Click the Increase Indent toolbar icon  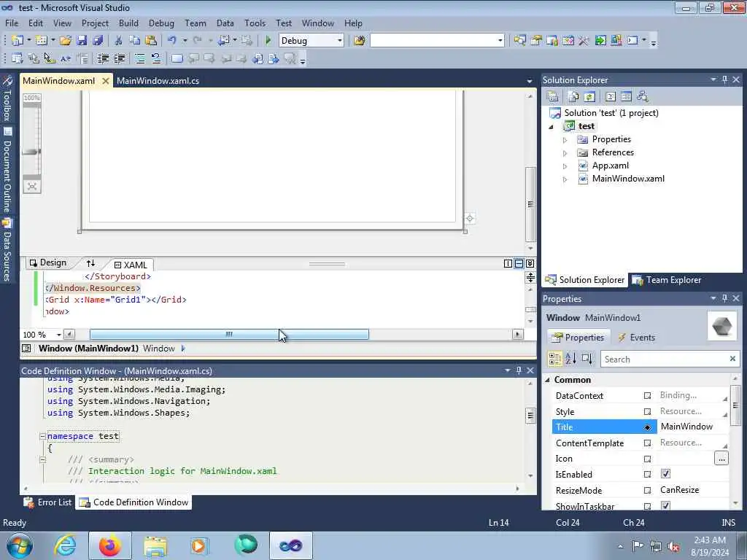(119, 58)
